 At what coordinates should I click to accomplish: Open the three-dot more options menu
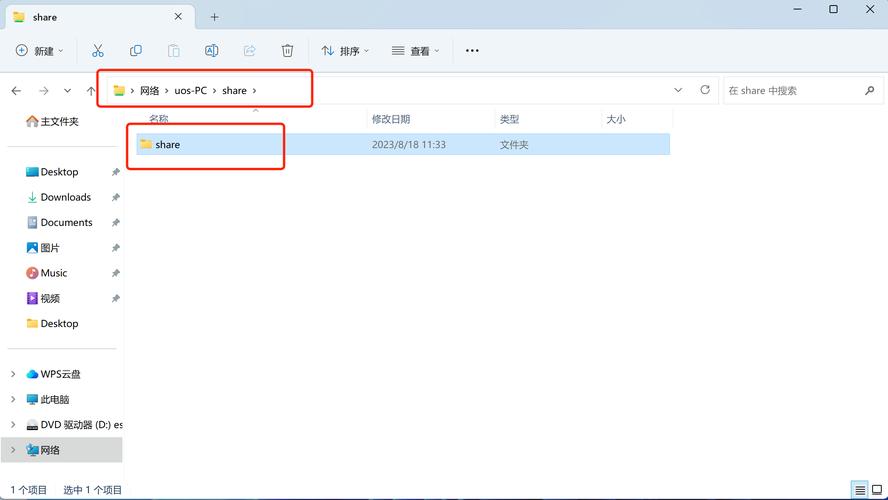(472, 51)
